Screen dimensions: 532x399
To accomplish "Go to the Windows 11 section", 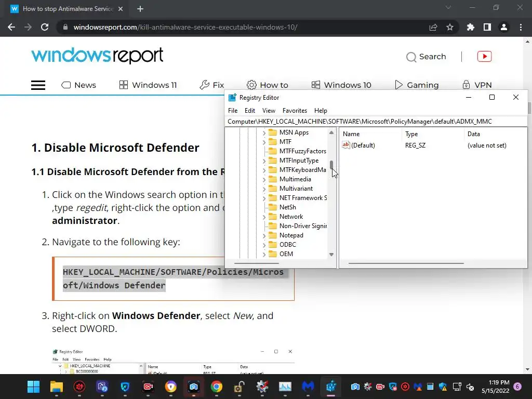I will pos(148,85).
